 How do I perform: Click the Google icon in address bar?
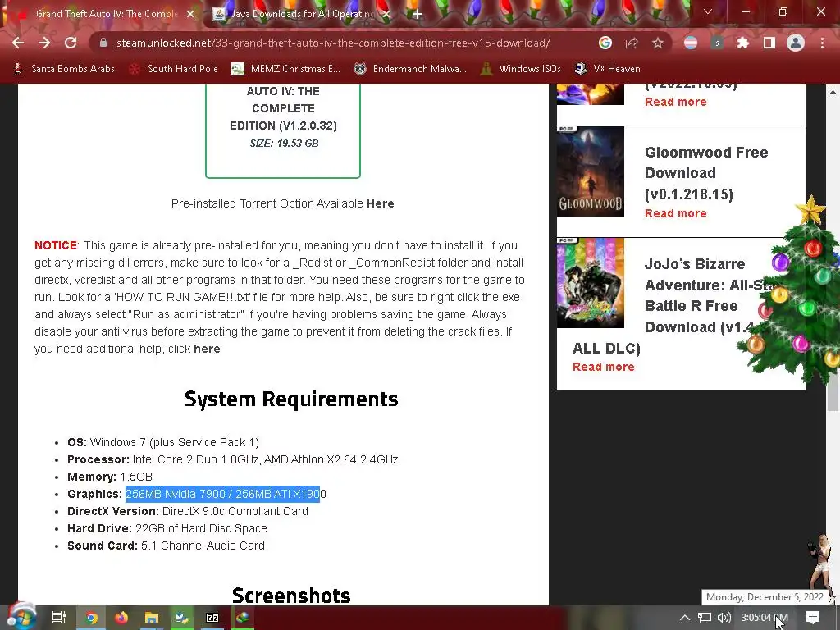605,43
